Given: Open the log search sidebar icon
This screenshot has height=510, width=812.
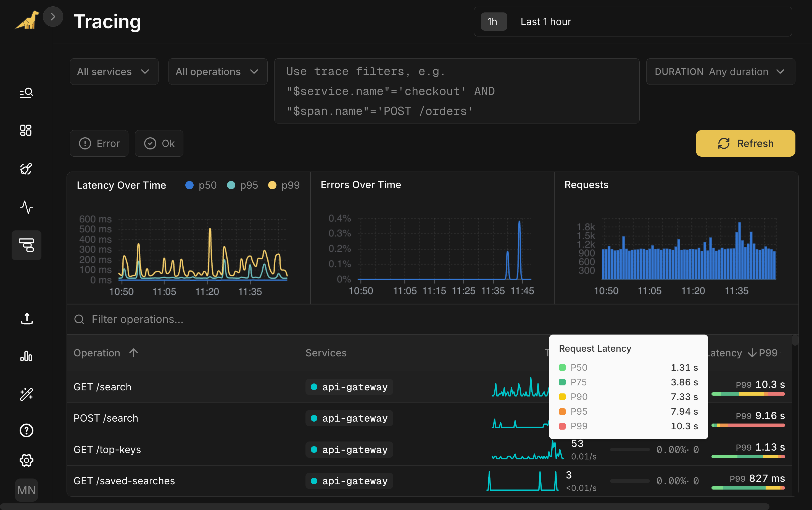Looking at the screenshot, I should tap(26, 93).
